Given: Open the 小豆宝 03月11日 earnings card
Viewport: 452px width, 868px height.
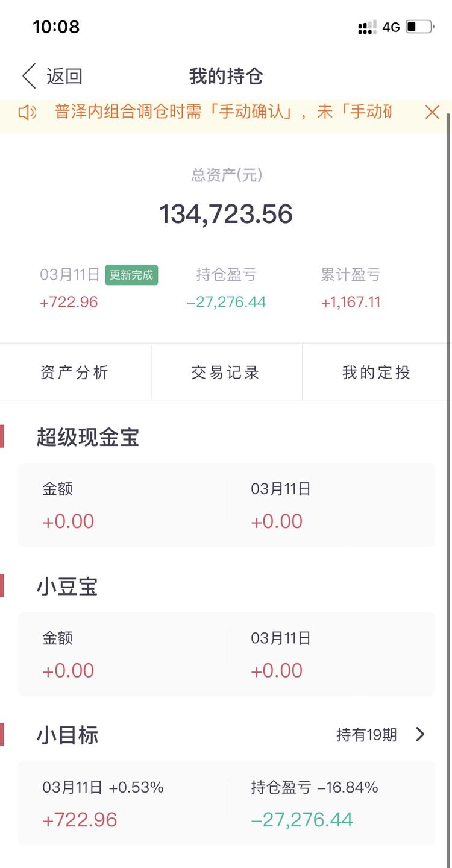Looking at the screenshot, I should tap(331, 654).
